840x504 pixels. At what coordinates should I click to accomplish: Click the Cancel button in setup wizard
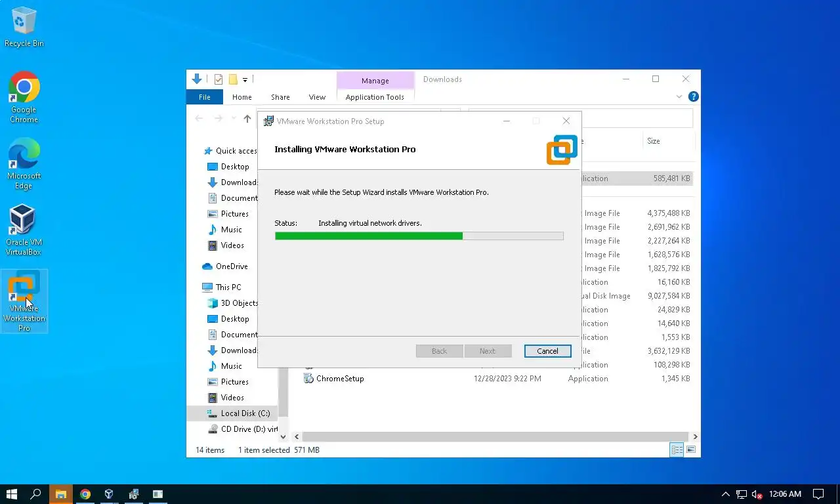547,351
